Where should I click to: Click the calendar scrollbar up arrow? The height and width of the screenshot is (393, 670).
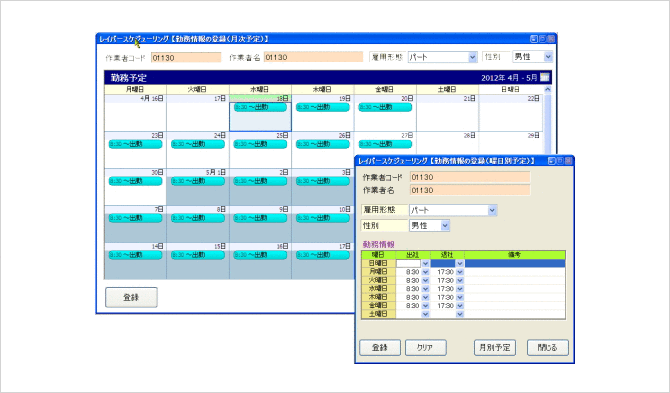click(x=547, y=89)
